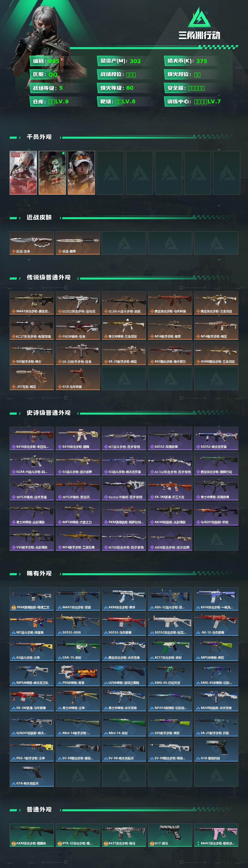
Task: Select the SG552突击步枪-运动员 legendary skin
Action: click(78, 303)
